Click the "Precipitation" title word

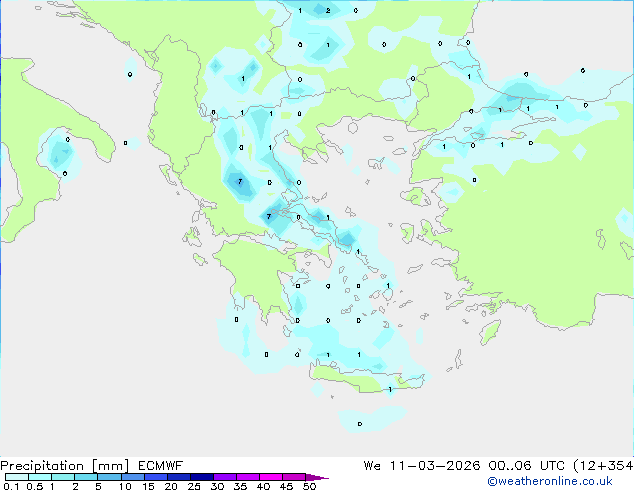[42, 466]
